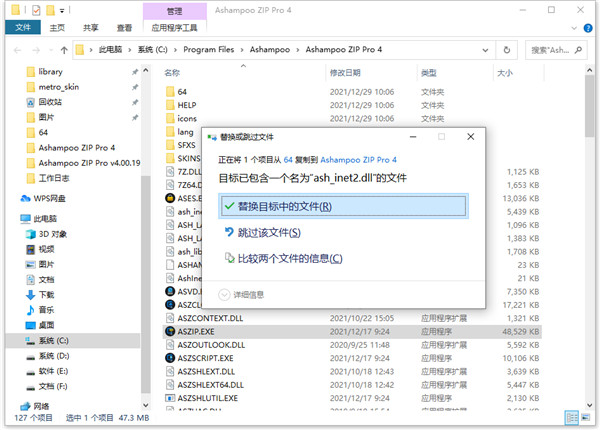Viewport: 600px width, 430px height.
Task: Sort by the 类型 column header
Action: [x=429, y=73]
